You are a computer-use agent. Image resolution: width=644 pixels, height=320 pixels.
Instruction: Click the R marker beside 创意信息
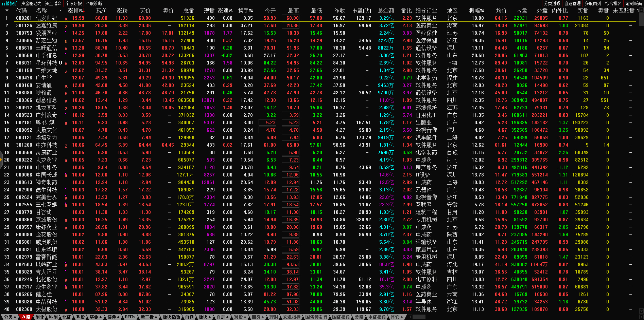(x=66, y=101)
